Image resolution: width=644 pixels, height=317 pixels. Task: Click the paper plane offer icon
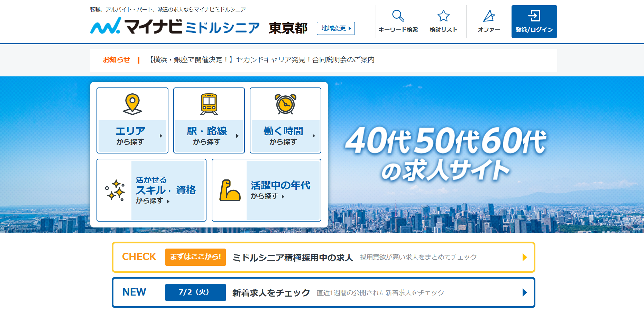489,16
